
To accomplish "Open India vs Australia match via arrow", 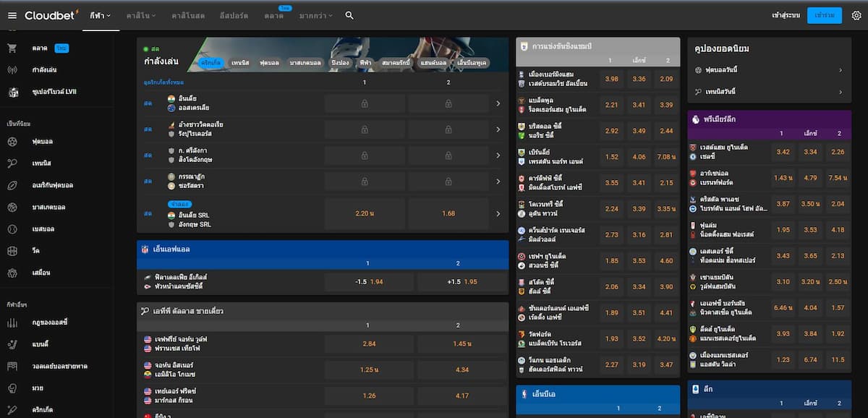I will pyautogui.click(x=498, y=103).
